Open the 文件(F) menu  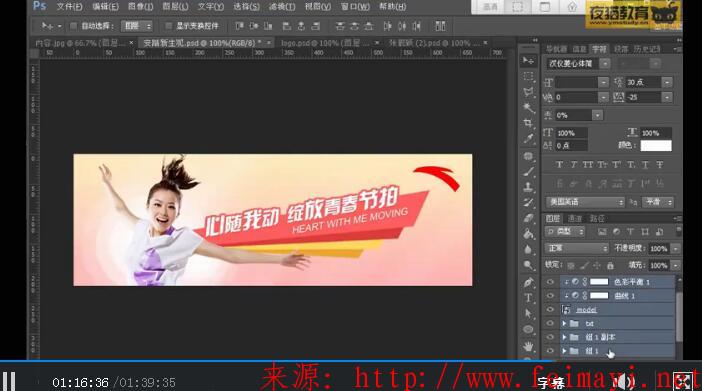coord(69,7)
